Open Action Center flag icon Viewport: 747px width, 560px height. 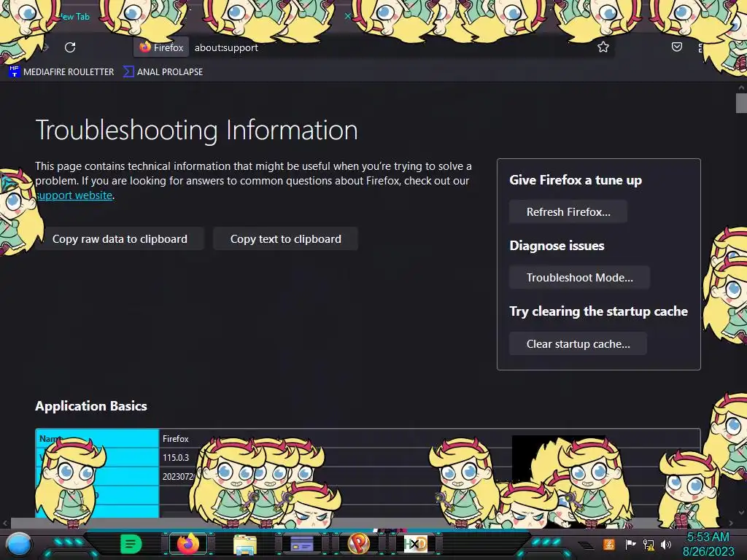pyautogui.click(x=630, y=544)
